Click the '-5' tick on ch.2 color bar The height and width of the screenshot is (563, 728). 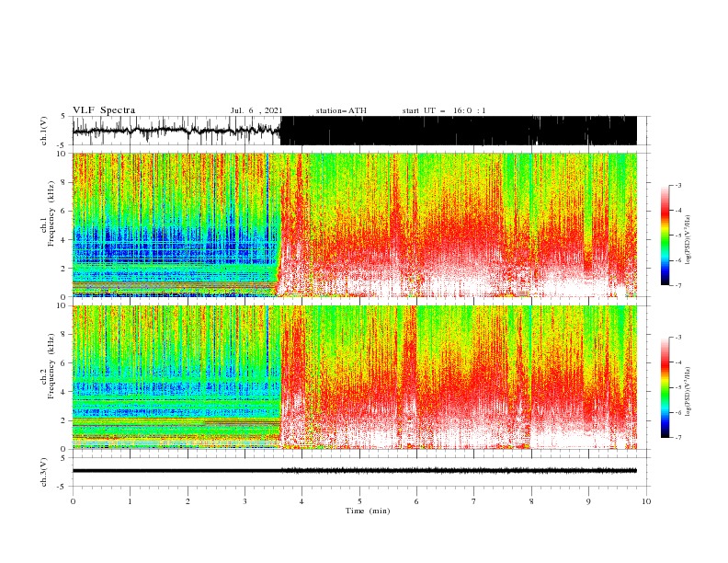point(678,387)
